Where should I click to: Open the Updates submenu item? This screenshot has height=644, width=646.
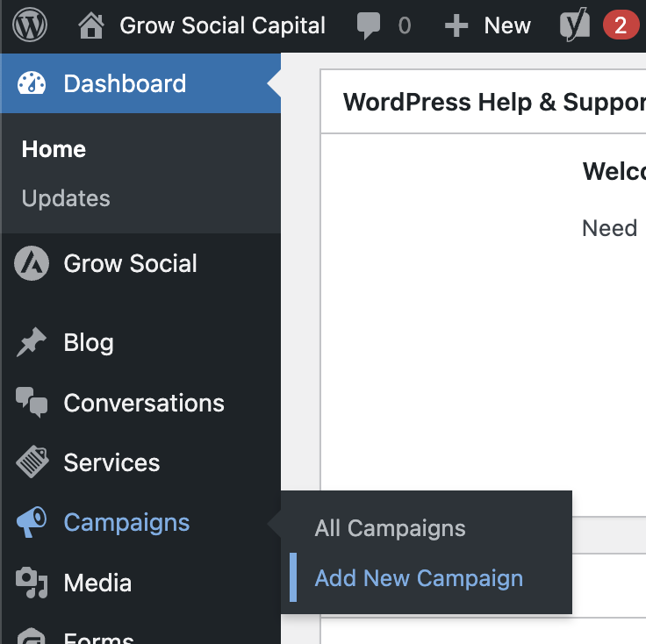[66, 198]
